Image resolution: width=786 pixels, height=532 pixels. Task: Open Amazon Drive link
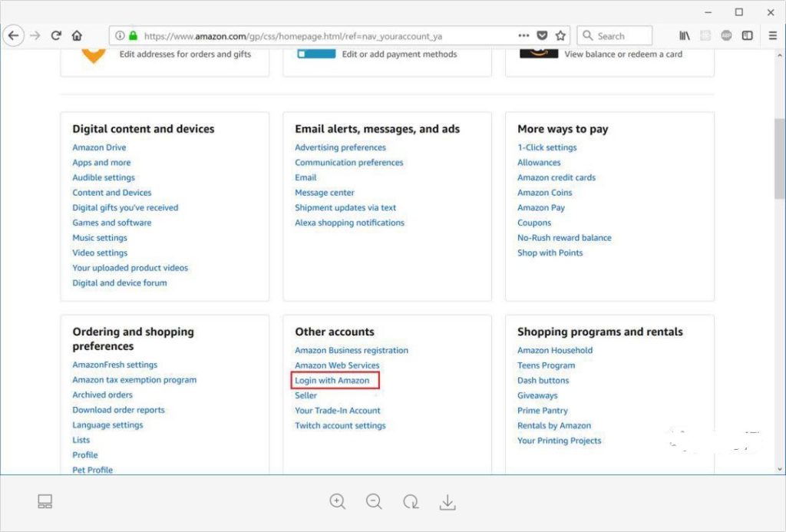99,147
